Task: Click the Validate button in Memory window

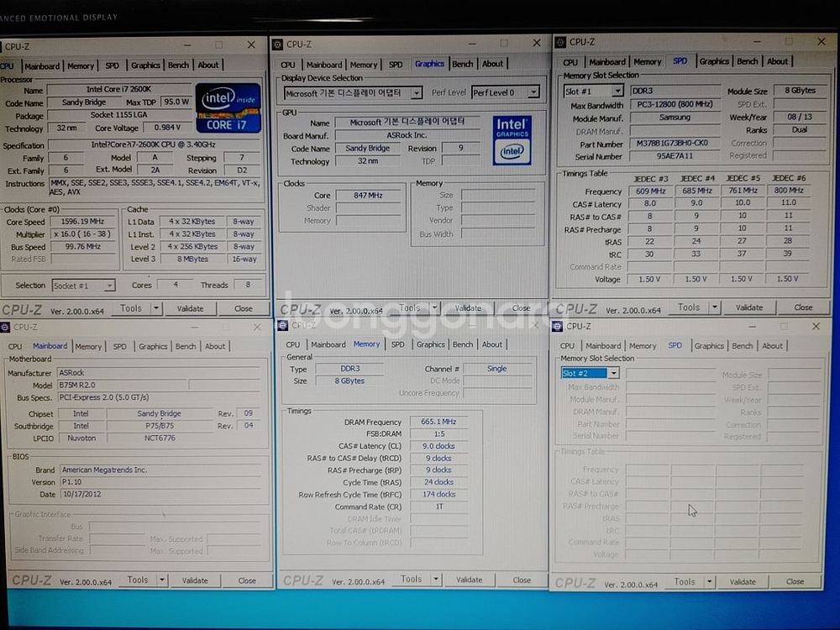Action: pos(469,580)
